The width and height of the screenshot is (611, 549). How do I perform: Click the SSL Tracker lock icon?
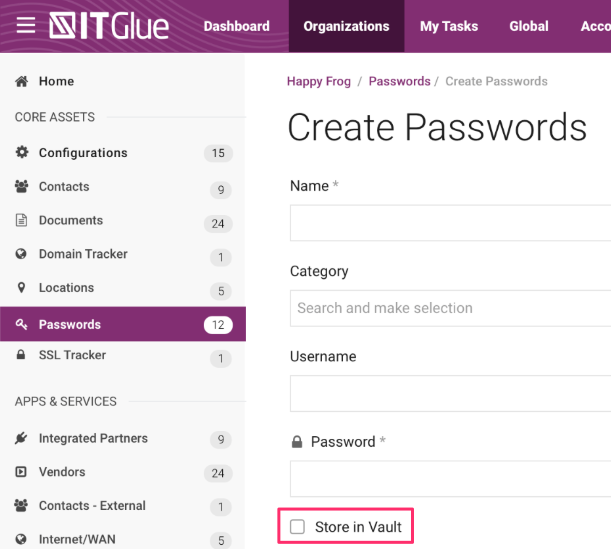[x=22, y=356]
